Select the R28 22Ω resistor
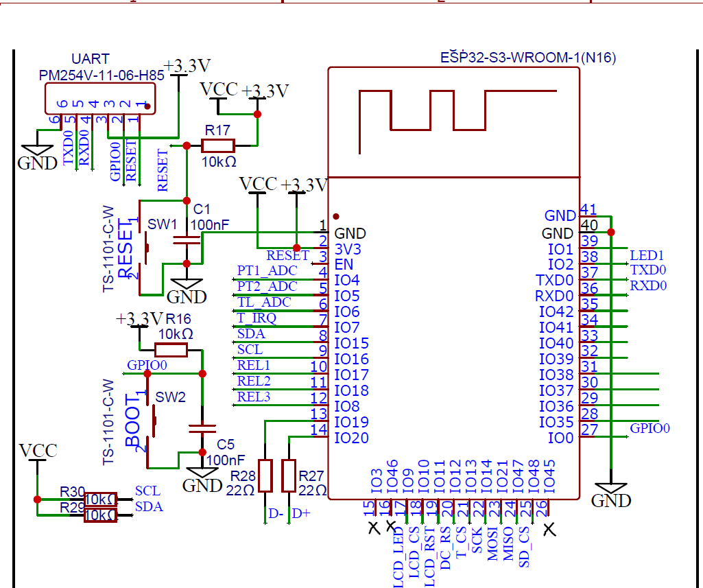This screenshot has height=588, width=703. coord(265,475)
